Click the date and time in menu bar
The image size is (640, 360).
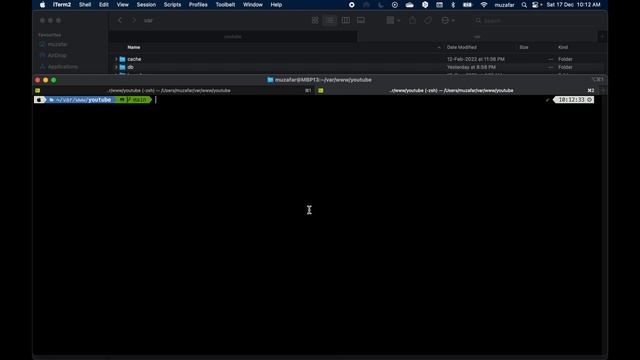click(573, 5)
